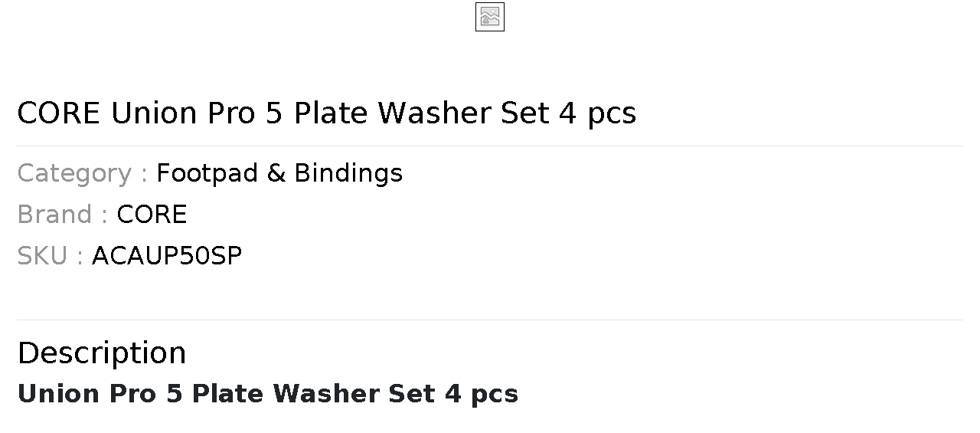Image resolution: width=980 pixels, height=433 pixels.
Task: Click the word Union in the bold description
Action: (x=59, y=394)
